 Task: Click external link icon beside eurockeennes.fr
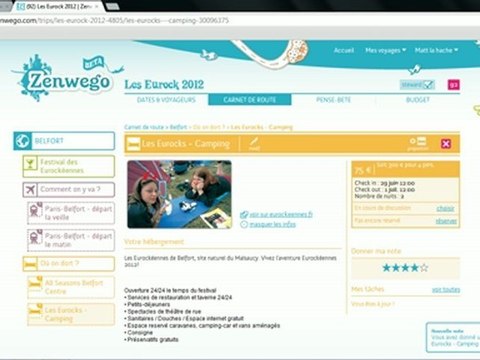tap(244, 215)
